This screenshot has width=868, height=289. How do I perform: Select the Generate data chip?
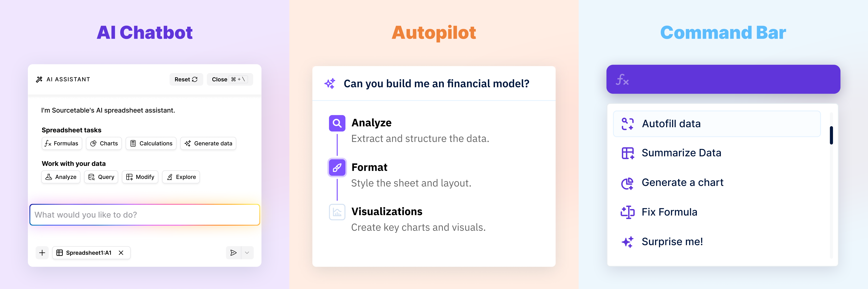(208, 143)
